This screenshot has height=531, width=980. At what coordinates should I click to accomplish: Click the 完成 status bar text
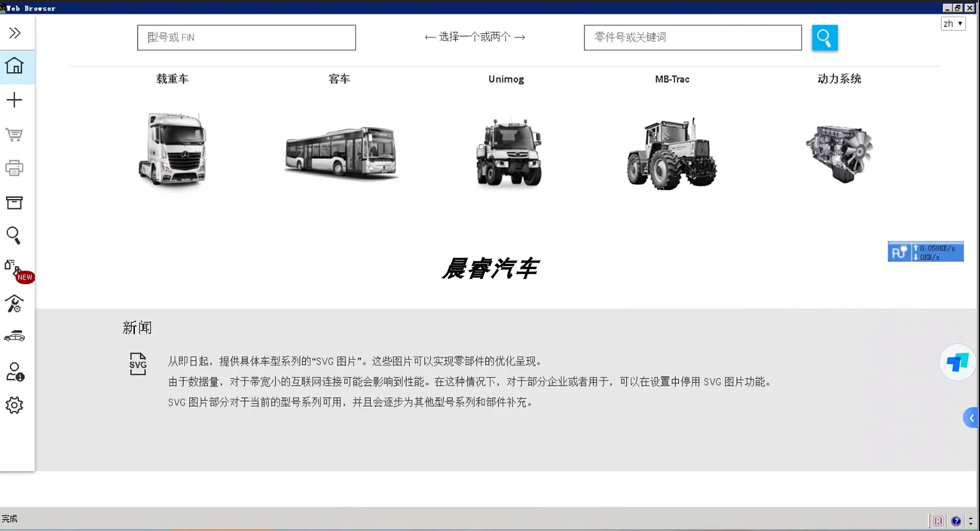click(x=9, y=519)
